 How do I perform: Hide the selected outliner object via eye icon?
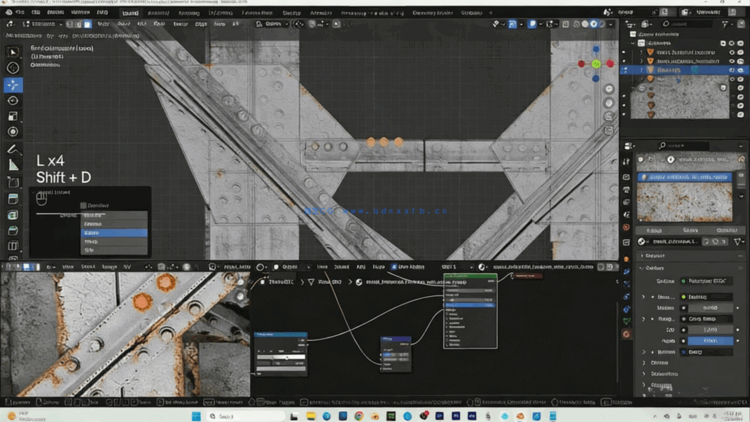coord(732,70)
